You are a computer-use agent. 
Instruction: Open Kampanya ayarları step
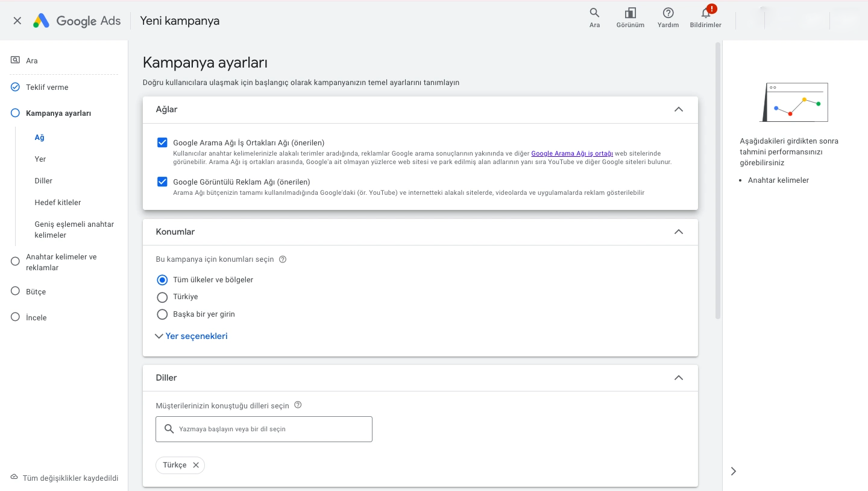(58, 113)
